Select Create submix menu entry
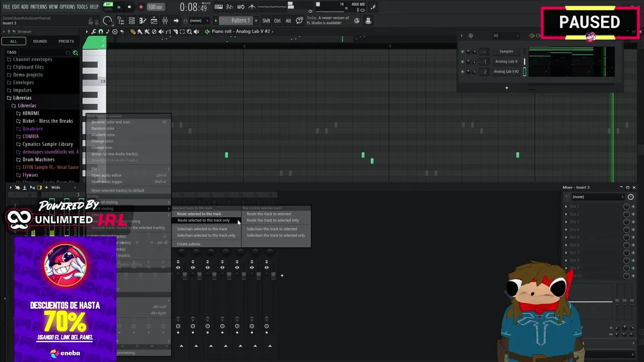644x362 pixels. pyautogui.click(x=189, y=244)
